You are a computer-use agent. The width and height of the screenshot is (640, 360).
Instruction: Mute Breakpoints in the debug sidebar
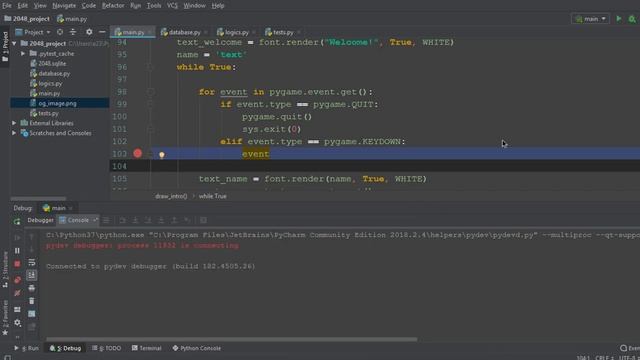(17, 293)
